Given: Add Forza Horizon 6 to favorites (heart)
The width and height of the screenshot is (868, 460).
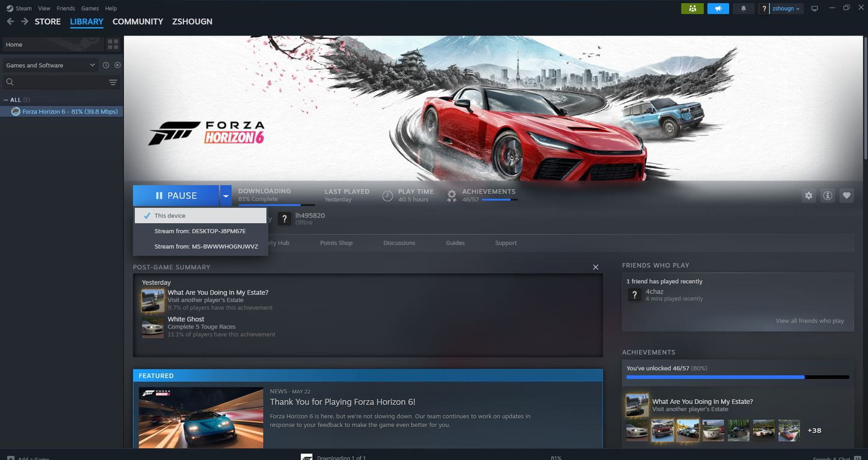Looking at the screenshot, I should [847, 195].
